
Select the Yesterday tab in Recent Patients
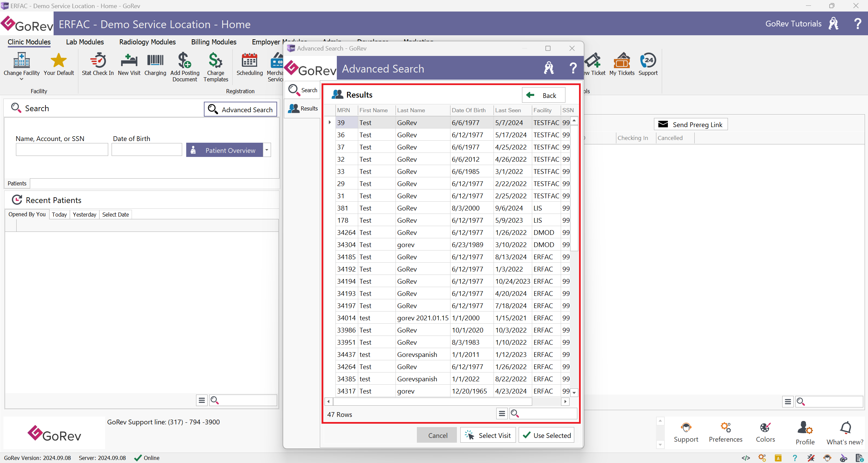tap(84, 215)
